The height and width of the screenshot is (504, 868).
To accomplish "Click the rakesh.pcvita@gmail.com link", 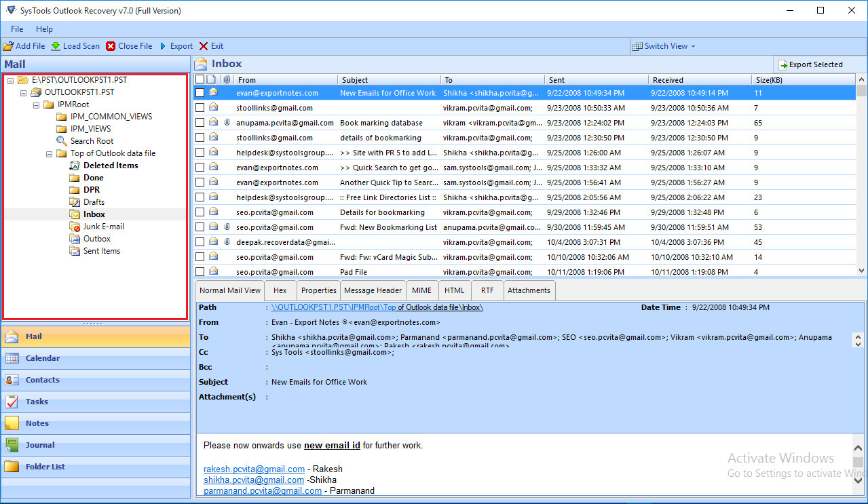I will (x=254, y=469).
